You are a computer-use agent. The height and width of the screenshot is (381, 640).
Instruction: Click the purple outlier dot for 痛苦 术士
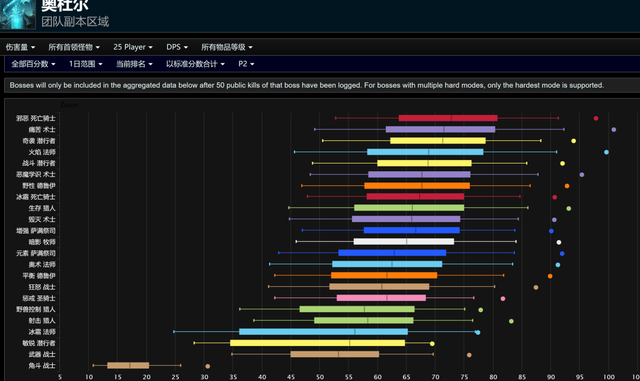point(614,129)
